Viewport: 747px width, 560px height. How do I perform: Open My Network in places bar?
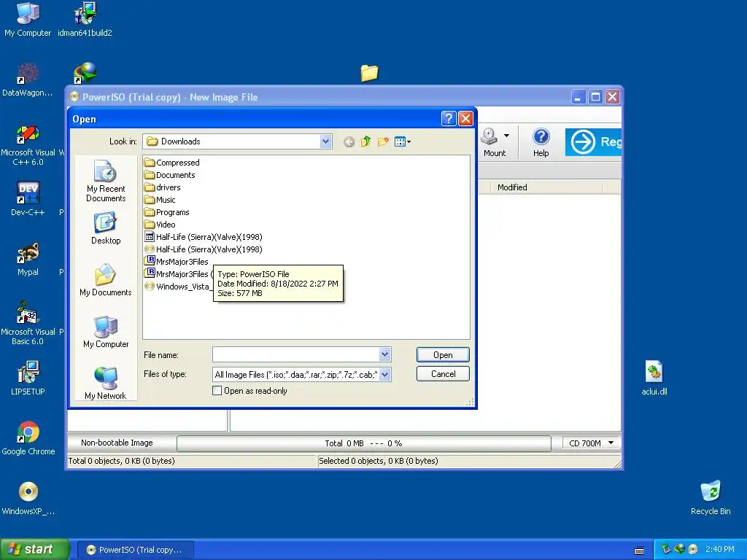(x=106, y=384)
